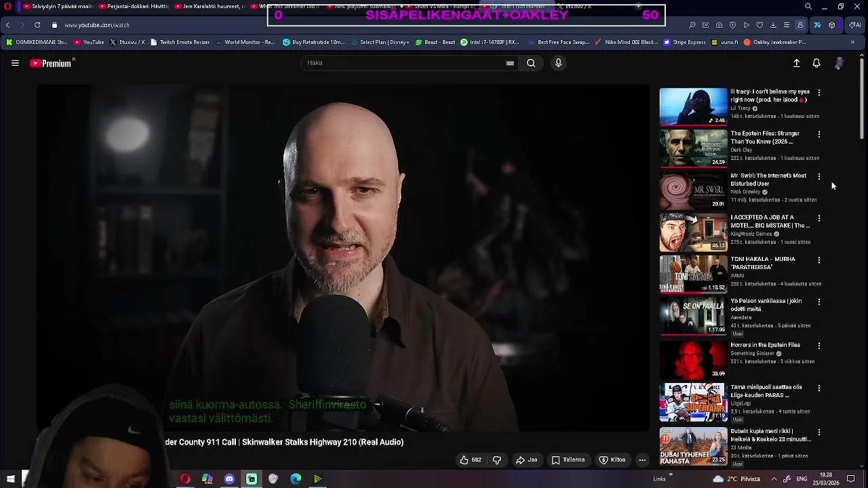Open browser downloads icon
This screenshot has width=868, height=488.
(773, 25)
